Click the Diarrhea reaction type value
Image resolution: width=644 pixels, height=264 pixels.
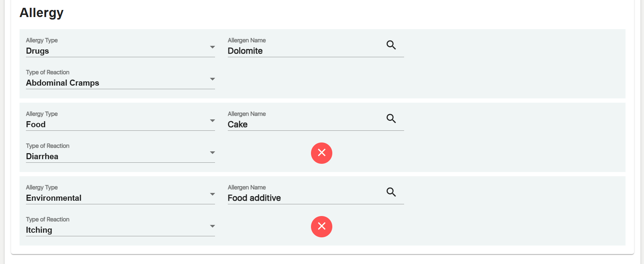(42, 157)
